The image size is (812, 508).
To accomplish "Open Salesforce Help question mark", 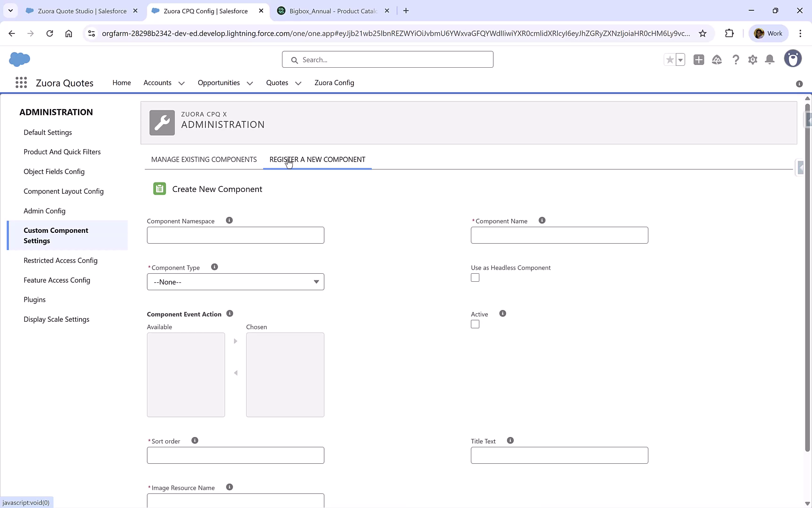I will click(735, 60).
